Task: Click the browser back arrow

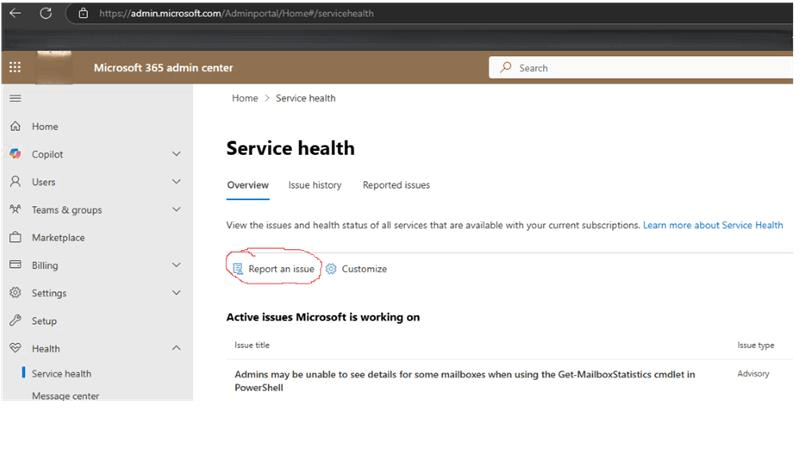Action: 15,13
